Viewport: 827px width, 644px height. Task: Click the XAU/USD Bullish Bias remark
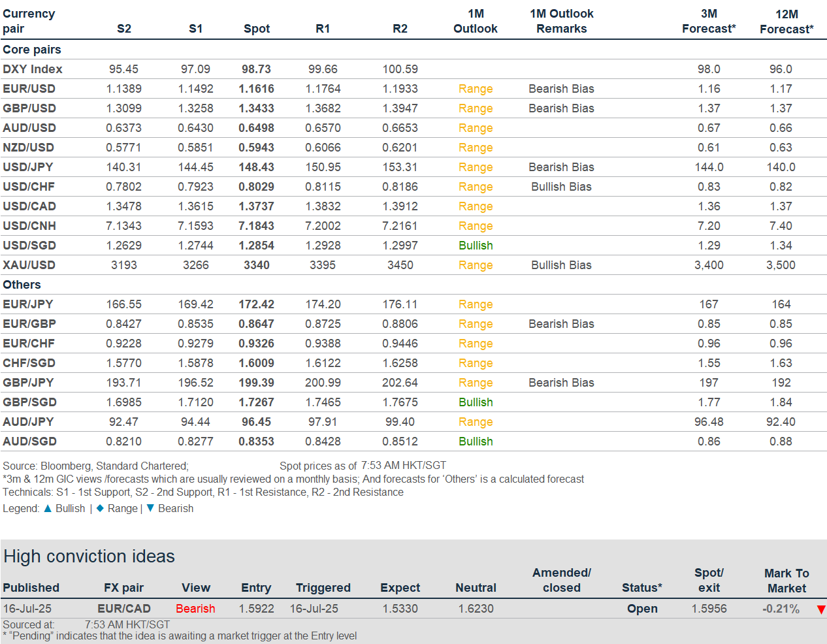click(561, 265)
